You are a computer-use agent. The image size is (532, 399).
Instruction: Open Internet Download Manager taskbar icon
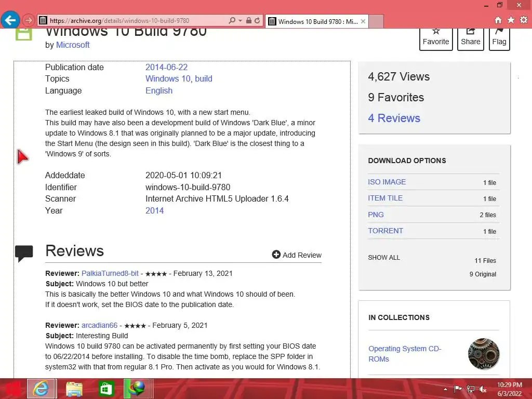point(137,389)
